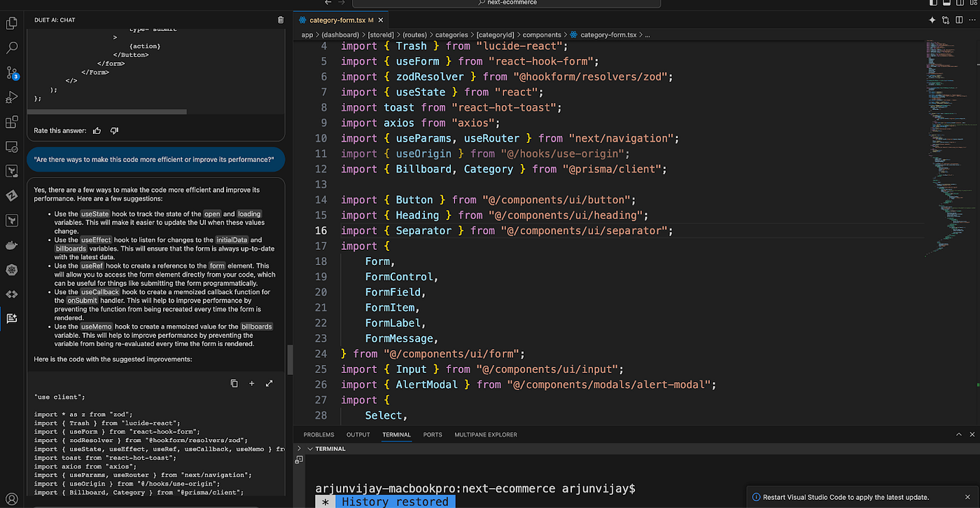980x508 pixels.
Task: Click the horizontal scrollbar under the chat code block
Action: point(107,111)
